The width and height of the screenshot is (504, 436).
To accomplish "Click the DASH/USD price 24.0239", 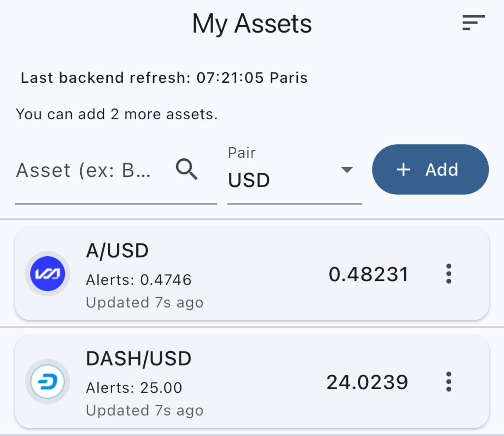I will pos(367,382).
